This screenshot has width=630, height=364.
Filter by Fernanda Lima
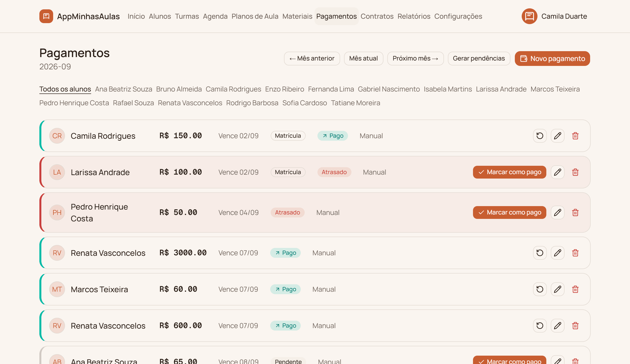[331, 89]
